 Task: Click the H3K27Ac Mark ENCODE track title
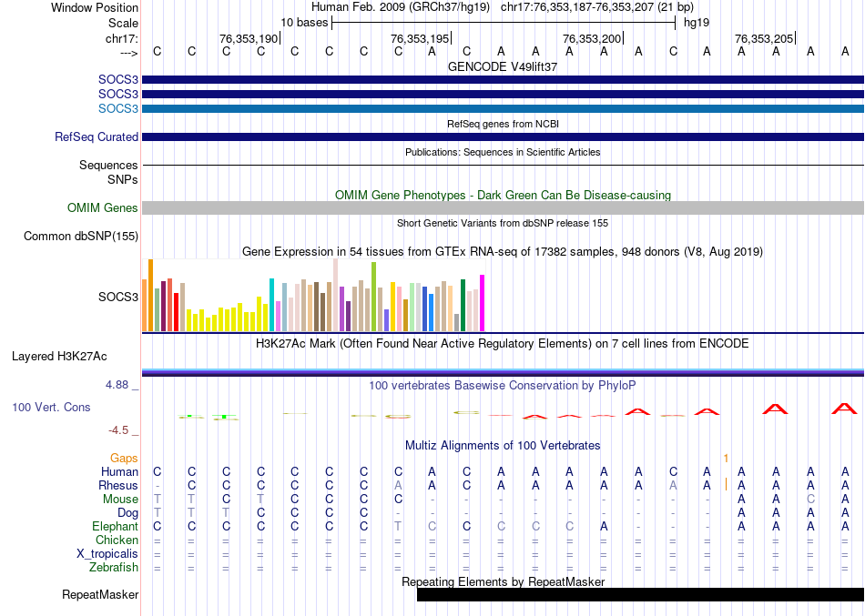[502, 344]
